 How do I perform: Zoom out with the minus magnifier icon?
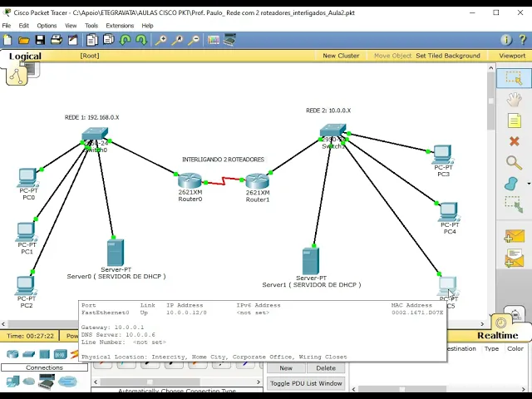click(194, 40)
